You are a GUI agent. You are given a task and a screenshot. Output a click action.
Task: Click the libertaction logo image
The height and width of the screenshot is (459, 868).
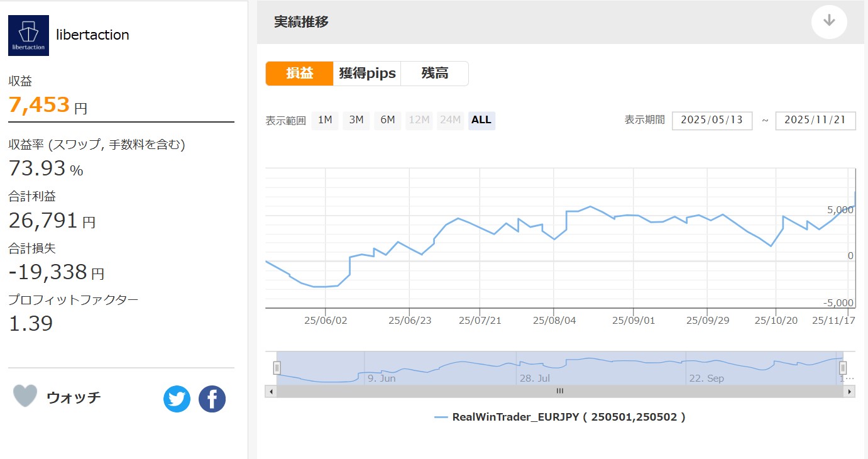point(28,35)
